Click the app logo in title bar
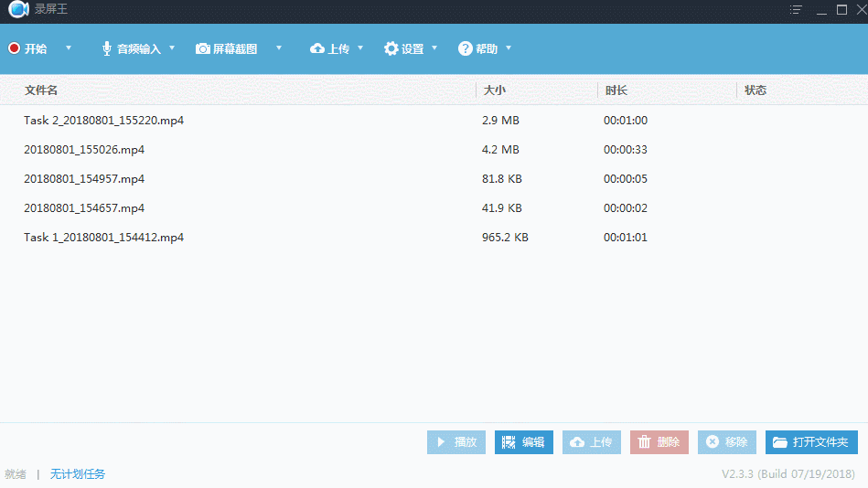 coord(18,10)
